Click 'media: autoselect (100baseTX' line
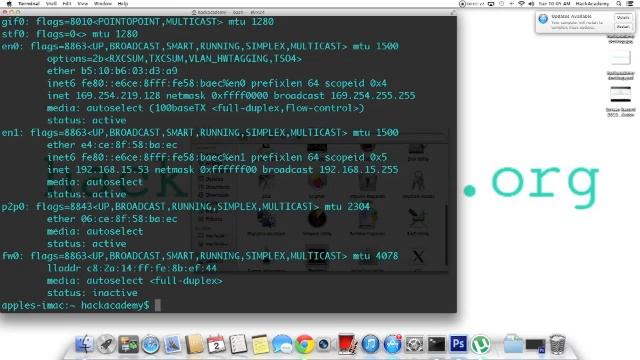The height and width of the screenshot is (360, 640). (205, 108)
